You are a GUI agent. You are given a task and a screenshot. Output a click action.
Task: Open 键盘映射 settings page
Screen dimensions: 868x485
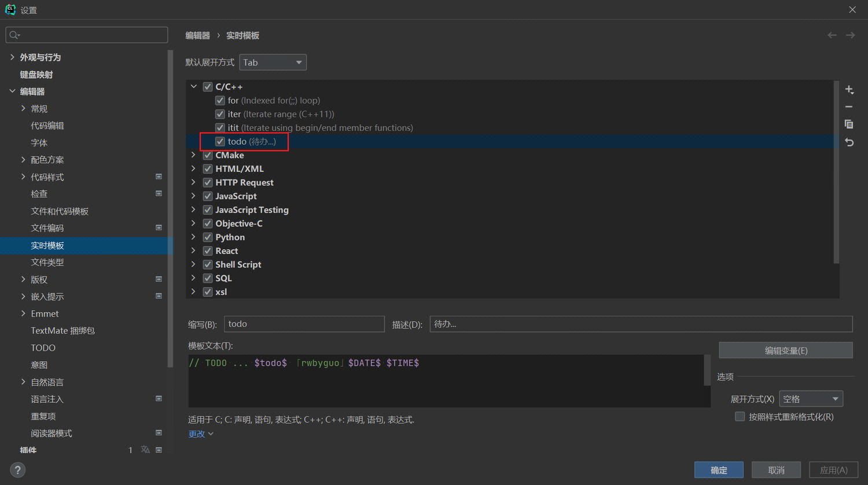click(x=36, y=75)
